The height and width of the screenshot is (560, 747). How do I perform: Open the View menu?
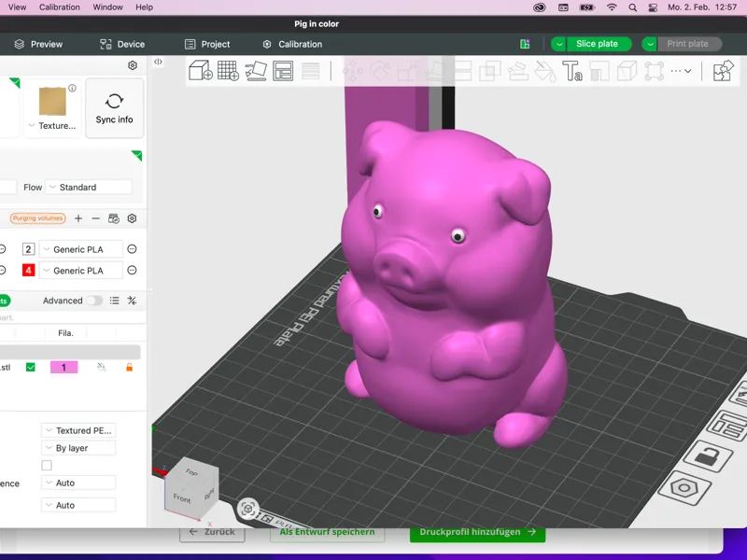pyautogui.click(x=17, y=7)
